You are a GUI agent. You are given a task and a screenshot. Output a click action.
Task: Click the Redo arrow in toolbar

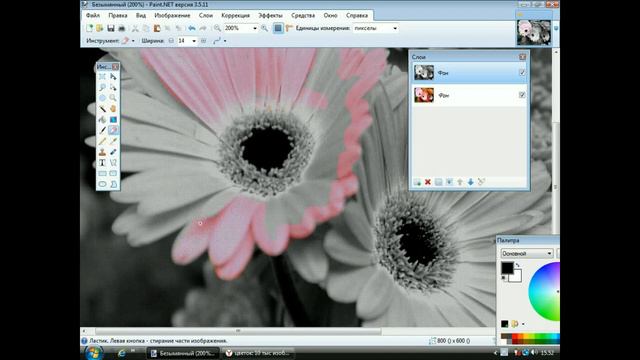click(202, 28)
